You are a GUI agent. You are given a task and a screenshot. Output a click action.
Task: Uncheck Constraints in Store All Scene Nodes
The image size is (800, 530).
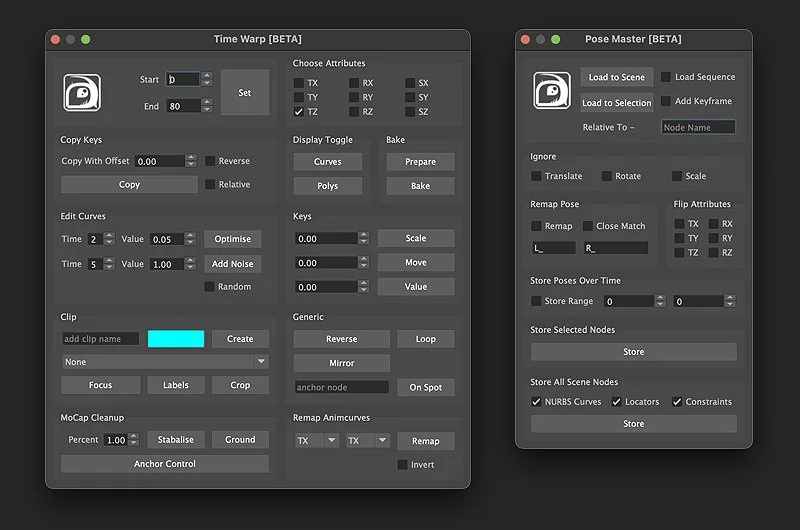point(677,401)
